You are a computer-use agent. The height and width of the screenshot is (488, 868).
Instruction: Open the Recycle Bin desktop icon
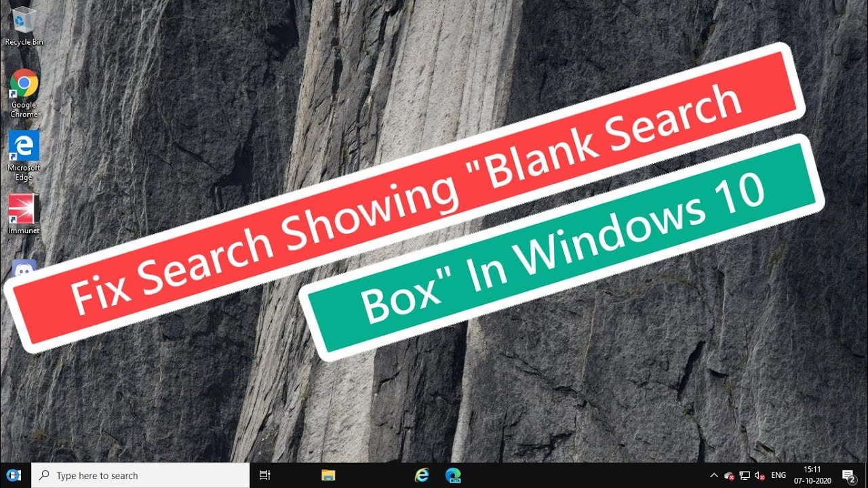click(x=23, y=24)
